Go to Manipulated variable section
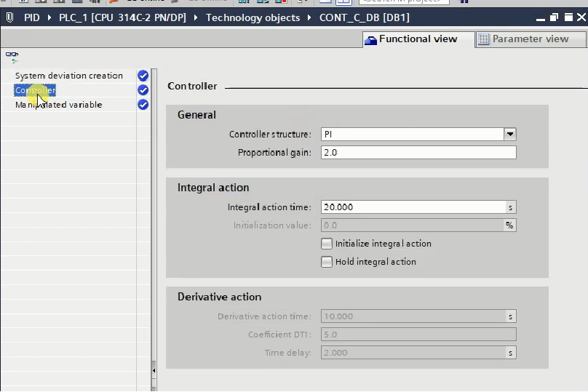 (59, 105)
